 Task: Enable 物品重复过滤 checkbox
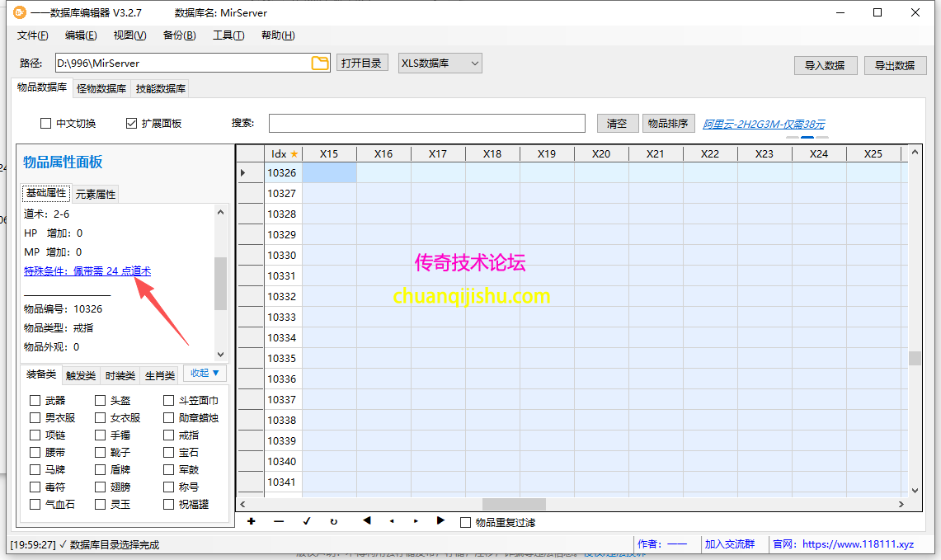click(x=464, y=521)
